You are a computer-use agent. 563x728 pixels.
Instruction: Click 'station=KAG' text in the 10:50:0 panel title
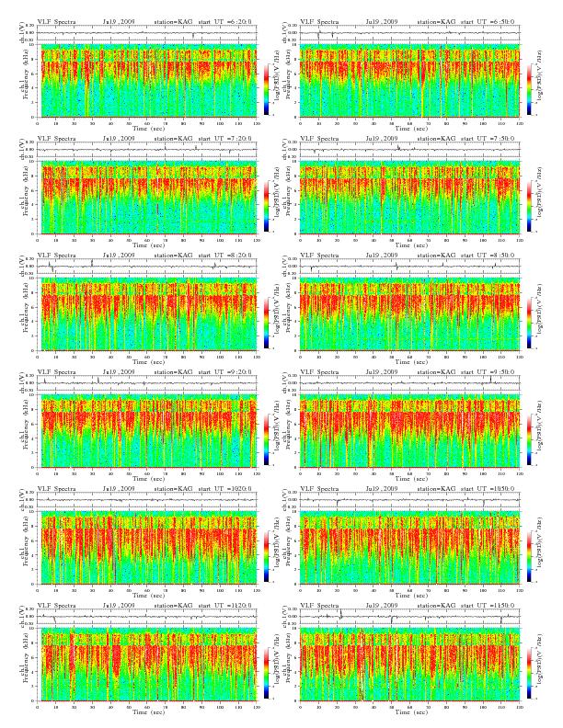436,489
